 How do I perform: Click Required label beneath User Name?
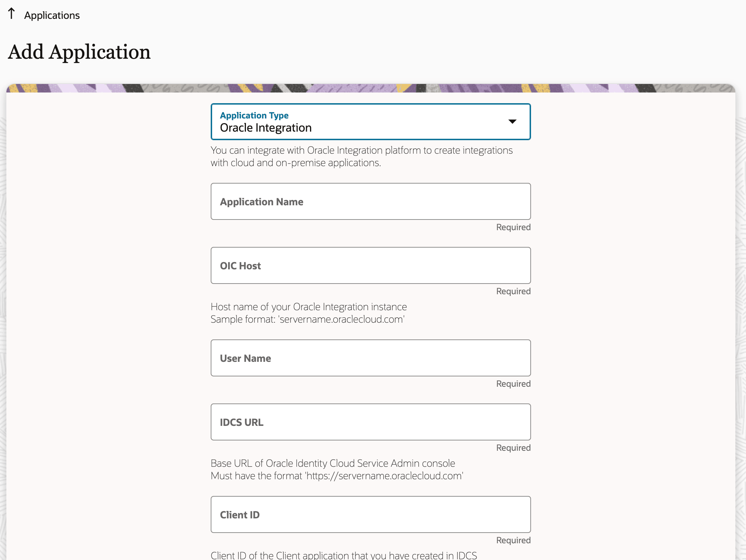[x=513, y=384]
